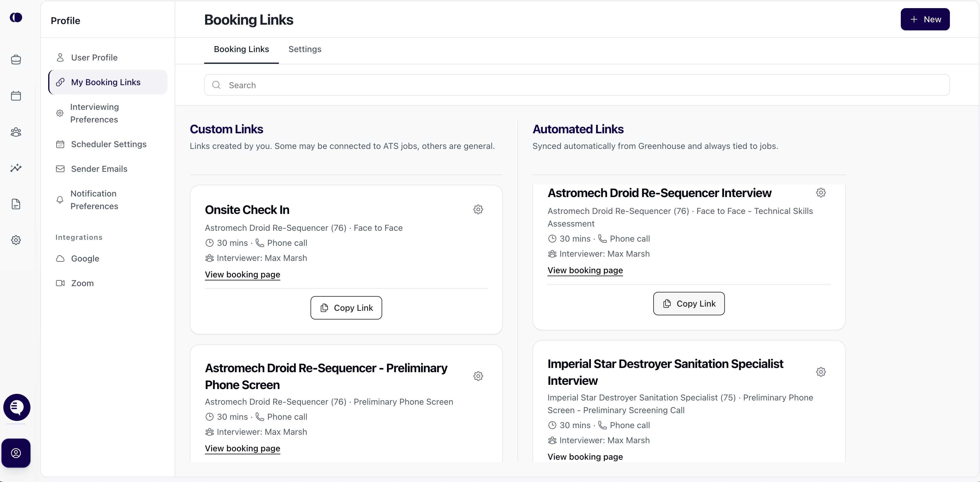
Task: Click gear icon beside Interviewing Preferences
Action: [x=60, y=113]
